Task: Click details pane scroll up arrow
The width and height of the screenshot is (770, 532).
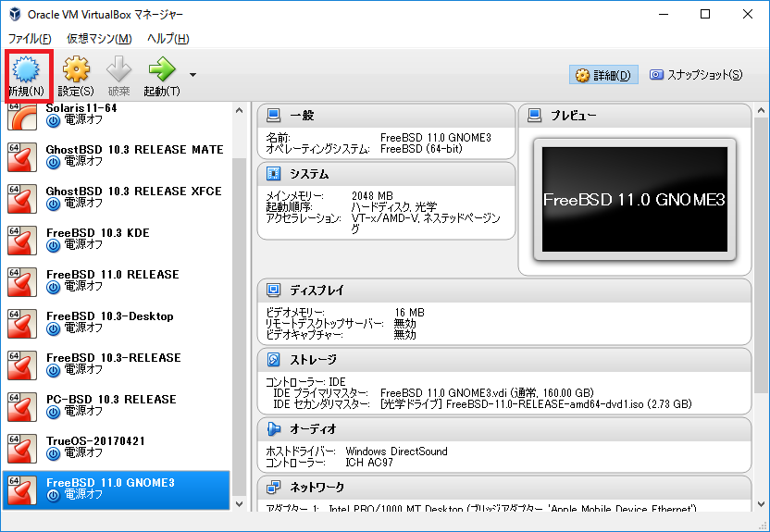Action: (x=761, y=110)
